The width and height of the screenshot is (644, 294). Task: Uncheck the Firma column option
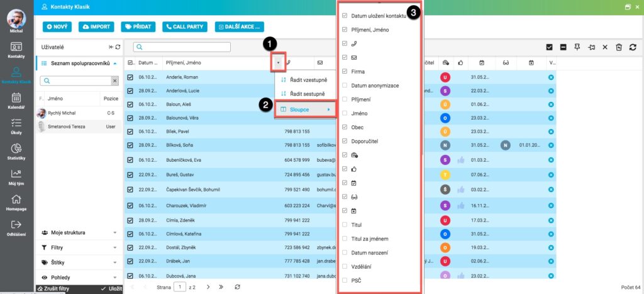345,72
